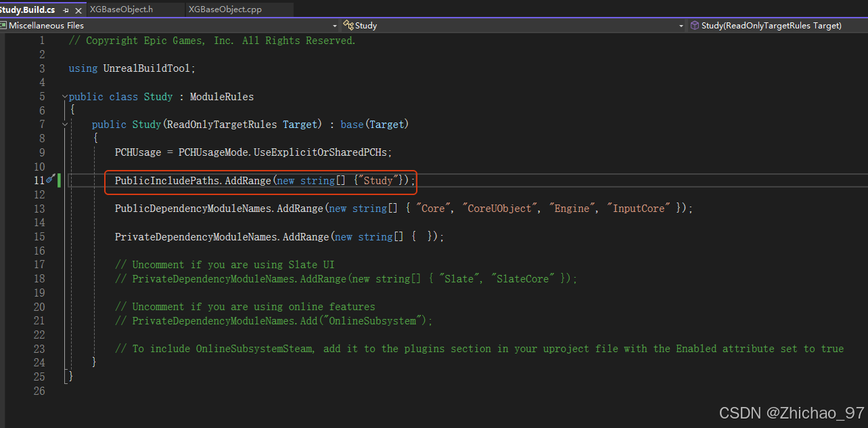This screenshot has width=868, height=428.
Task: Collapse the Study constructor code block
Action: click(x=65, y=125)
